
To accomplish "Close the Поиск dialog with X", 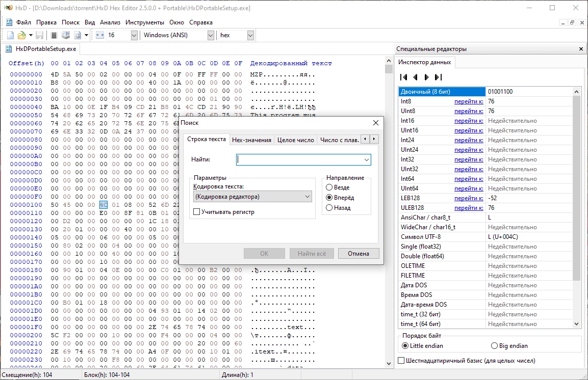I will [376, 123].
